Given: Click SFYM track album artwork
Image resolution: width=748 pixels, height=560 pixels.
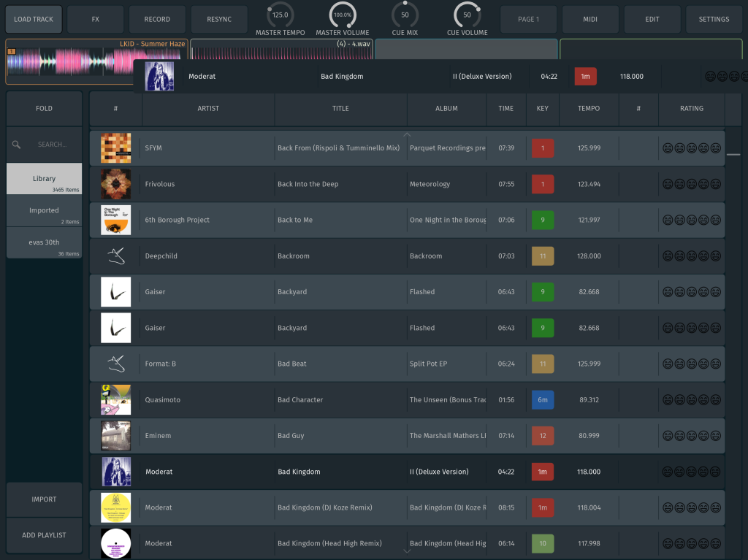Looking at the screenshot, I should coord(115,148).
